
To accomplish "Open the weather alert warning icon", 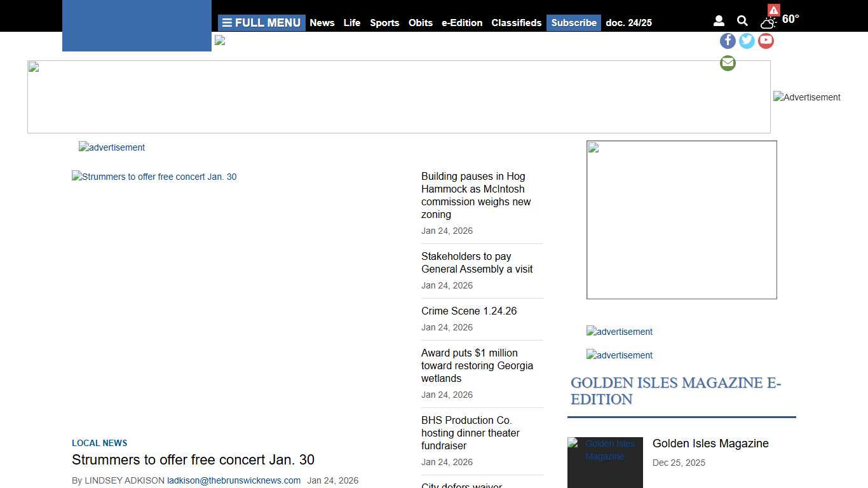I will point(773,10).
